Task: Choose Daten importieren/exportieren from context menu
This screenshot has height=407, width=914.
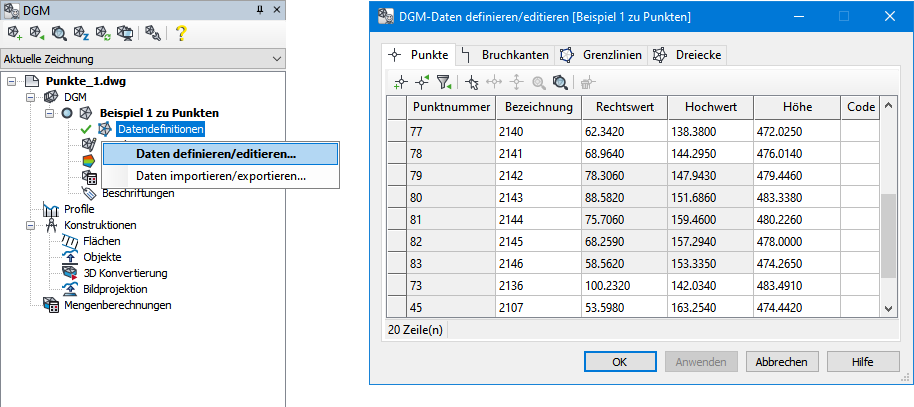Action: tap(221, 176)
